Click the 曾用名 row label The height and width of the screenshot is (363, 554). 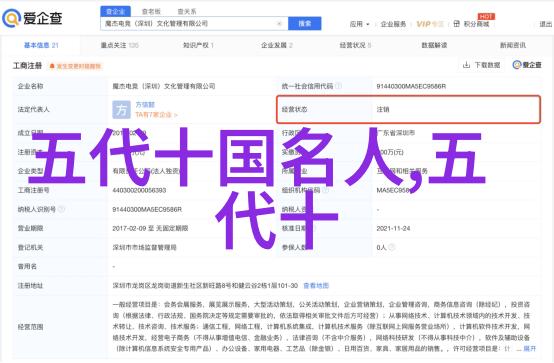click(x=27, y=267)
